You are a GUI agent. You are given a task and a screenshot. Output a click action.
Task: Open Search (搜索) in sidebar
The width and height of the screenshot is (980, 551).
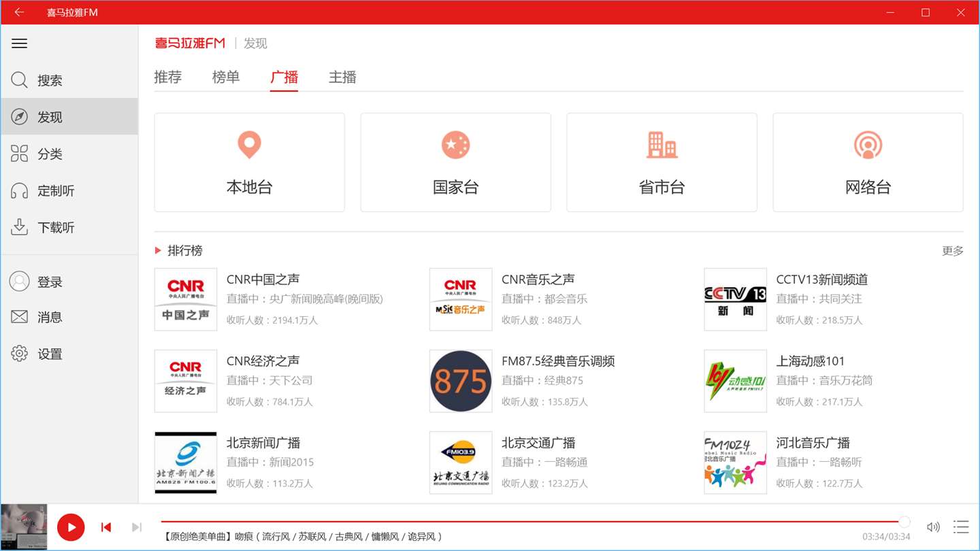click(x=69, y=80)
